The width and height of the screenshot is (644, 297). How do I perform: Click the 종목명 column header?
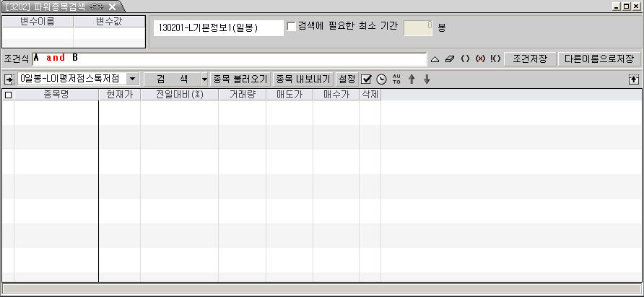click(x=56, y=95)
